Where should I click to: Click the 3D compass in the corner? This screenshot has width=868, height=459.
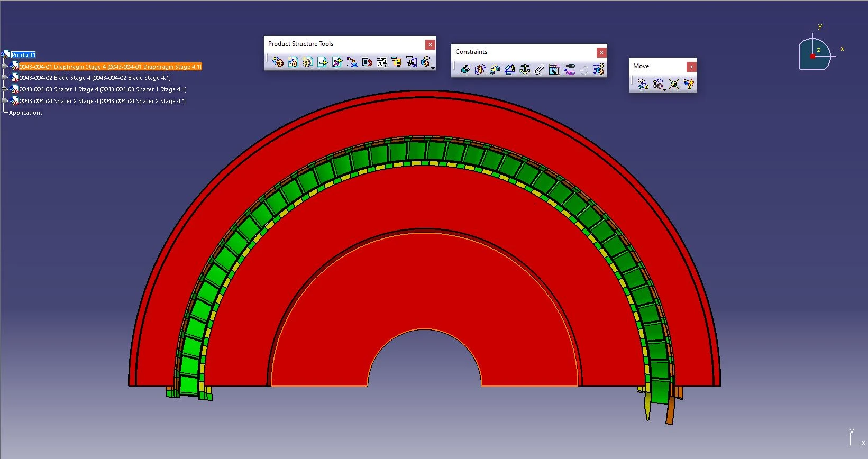[x=814, y=55]
